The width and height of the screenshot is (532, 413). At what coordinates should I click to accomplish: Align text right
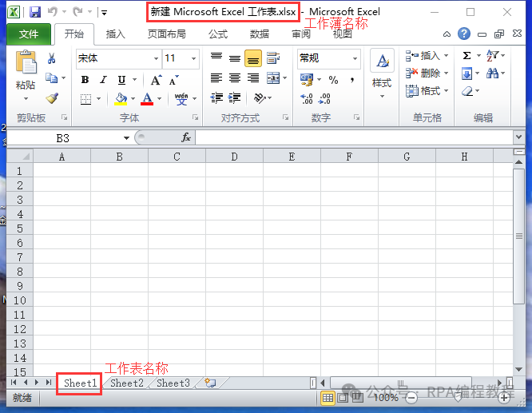(x=252, y=78)
